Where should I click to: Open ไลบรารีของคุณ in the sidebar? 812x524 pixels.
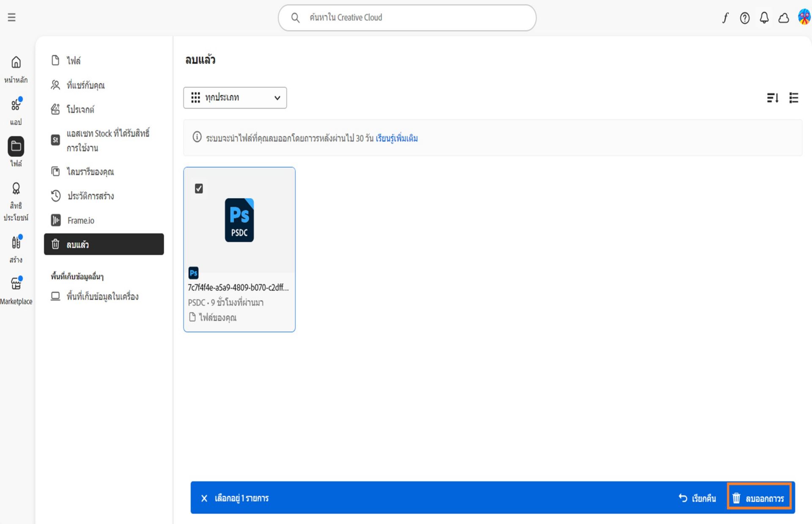[104, 172]
